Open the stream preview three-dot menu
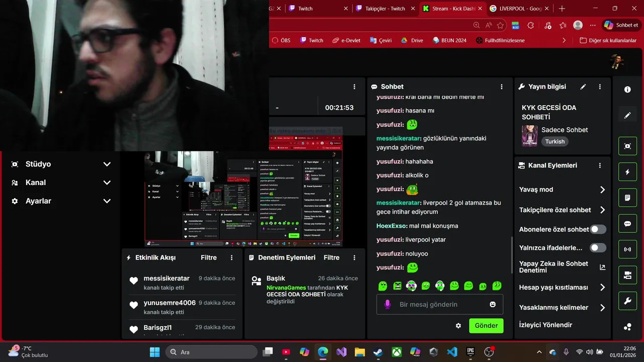 [x=354, y=86]
